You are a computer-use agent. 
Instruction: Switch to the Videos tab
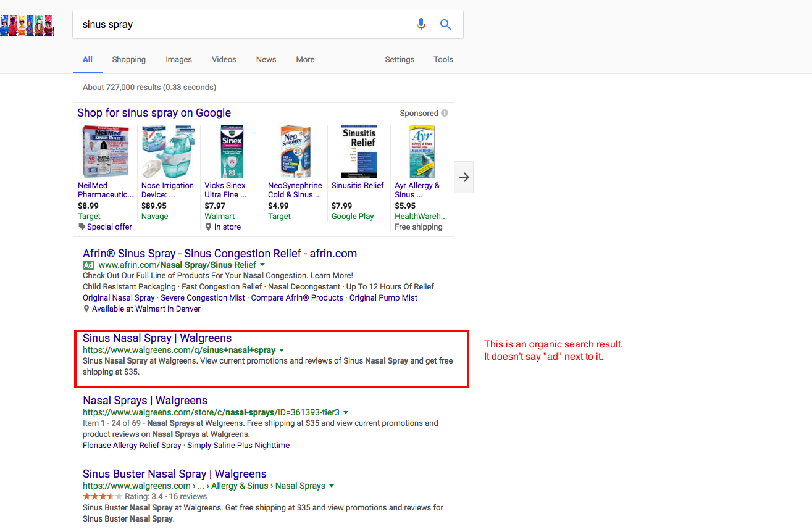[224, 60]
